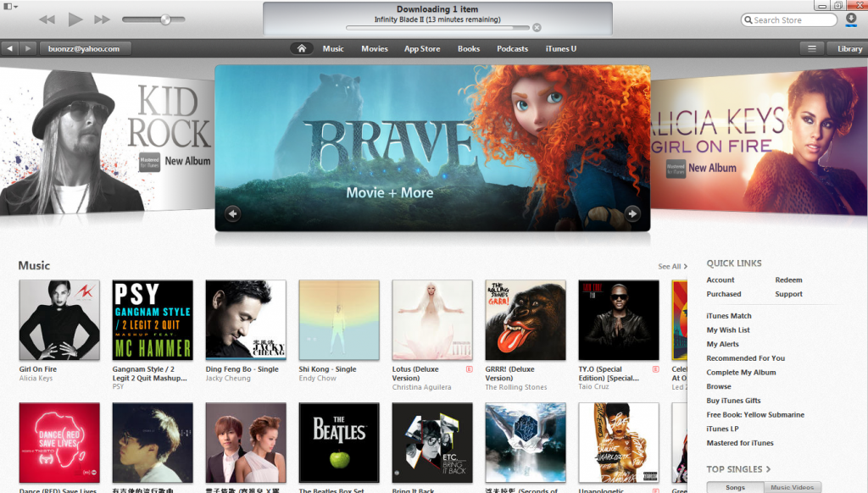Image resolution: width=868 pixels, height=493 pixels.
Task: Open Free Book: Yellow Submarine link
Action: pyautogui.click(x=755, y=415)
